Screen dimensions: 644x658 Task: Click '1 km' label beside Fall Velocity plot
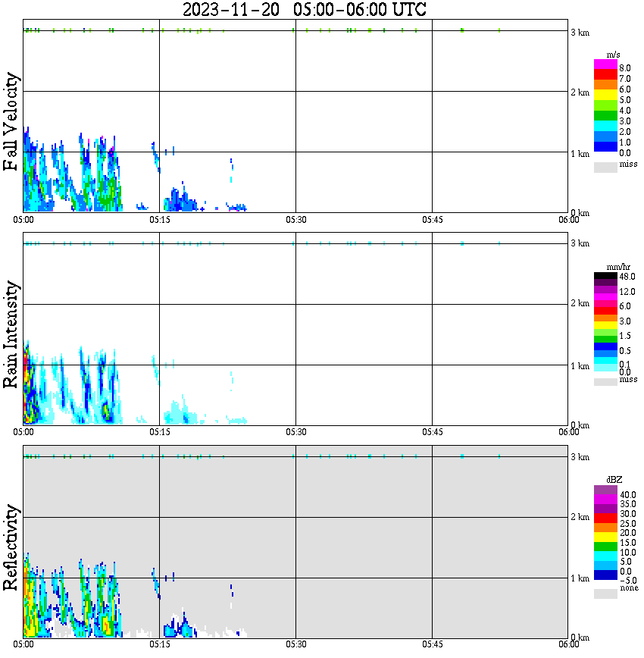click(x=580, y=154)
